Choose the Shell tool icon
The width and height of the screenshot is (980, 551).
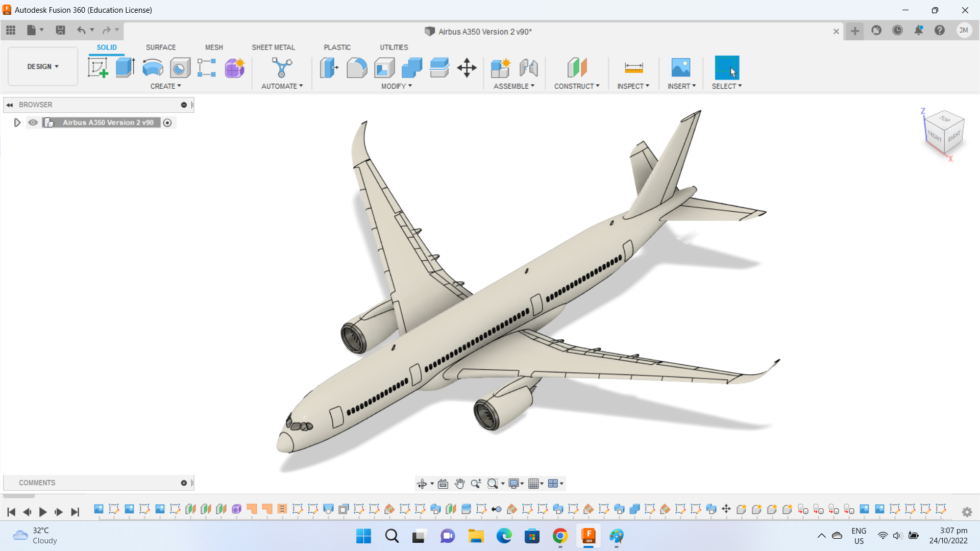pos(384,67)
